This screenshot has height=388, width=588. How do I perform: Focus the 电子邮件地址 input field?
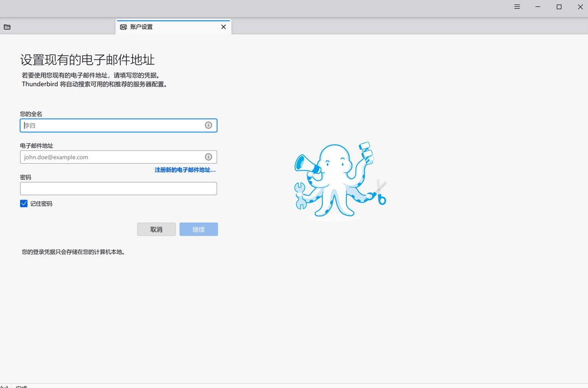pos(119,157)
